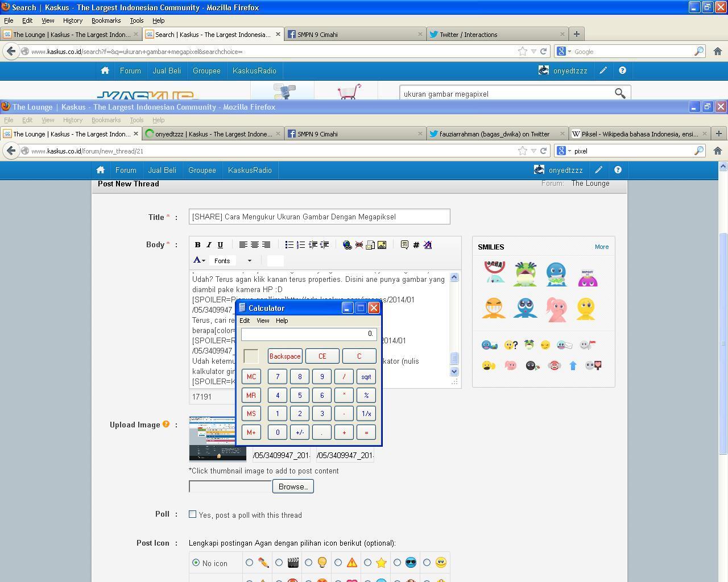
Task: Open Bookmarks menu in back Firefox window
Action: [x=106, y=20]
